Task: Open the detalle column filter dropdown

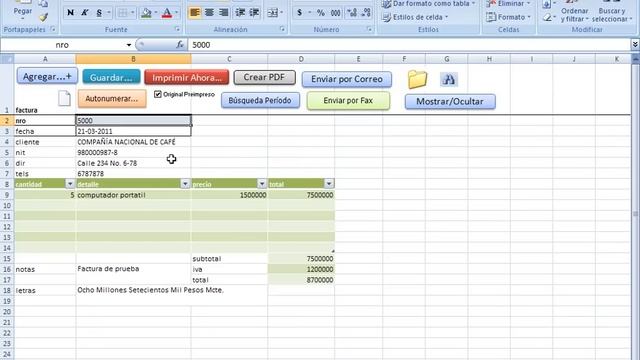Action: pos(185,184)
